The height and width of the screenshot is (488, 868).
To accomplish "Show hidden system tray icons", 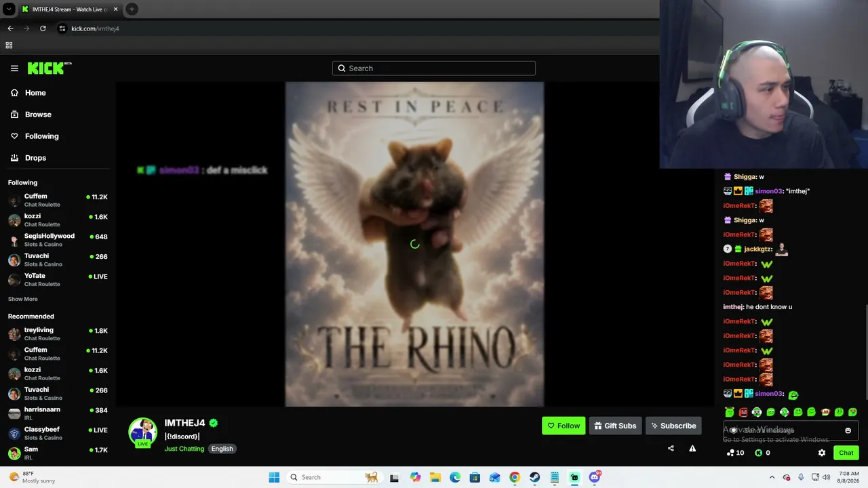I will point(772,477).
